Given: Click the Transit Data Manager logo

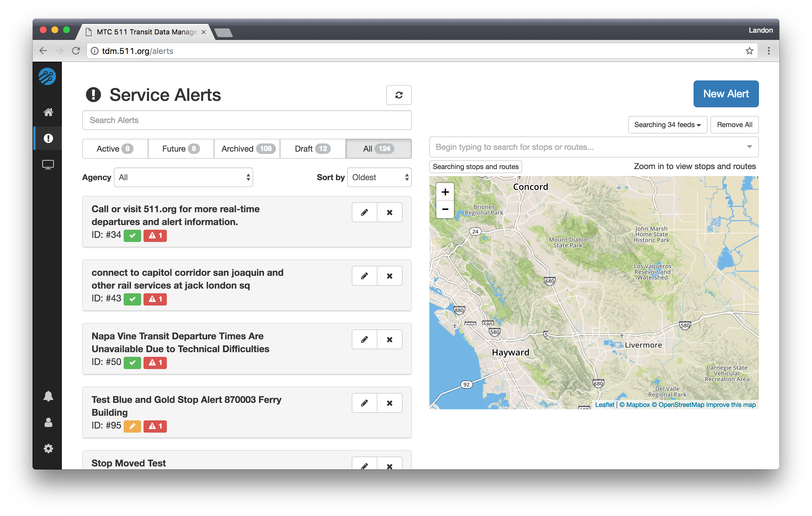Looking at the screenshot, I should pyautogui.click(x=47, y=76).
